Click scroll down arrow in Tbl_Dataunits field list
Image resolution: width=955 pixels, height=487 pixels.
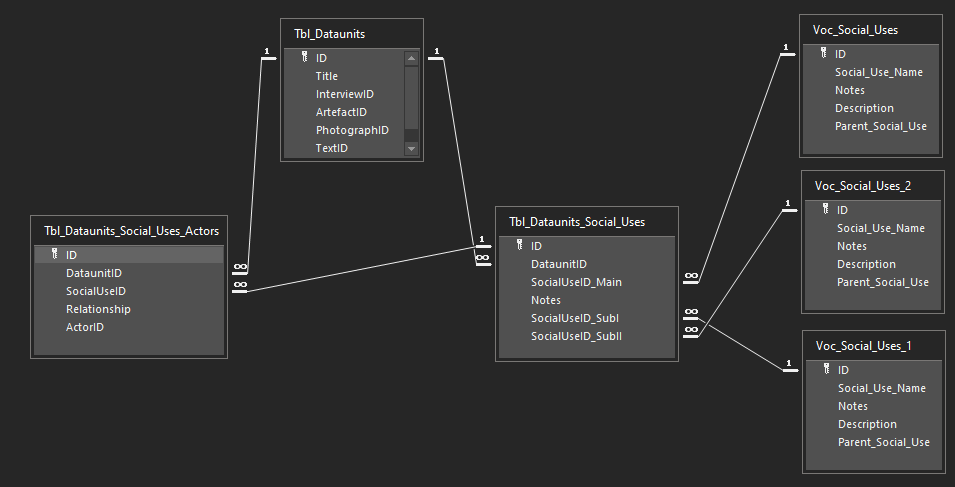click(x=411, y=149)
